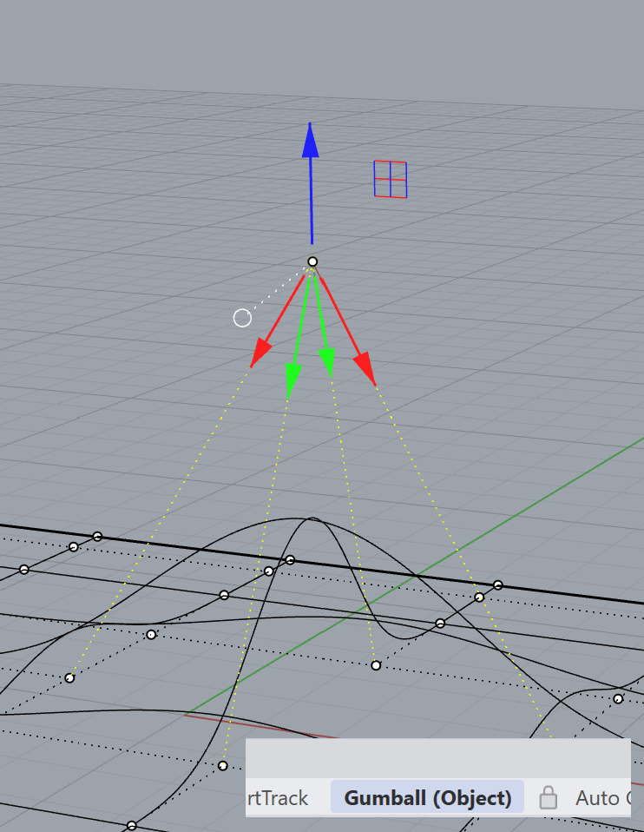Select control point below the left green arrow's yellow line
Viewport: 644px width, 832px height.
pos(223,765)
